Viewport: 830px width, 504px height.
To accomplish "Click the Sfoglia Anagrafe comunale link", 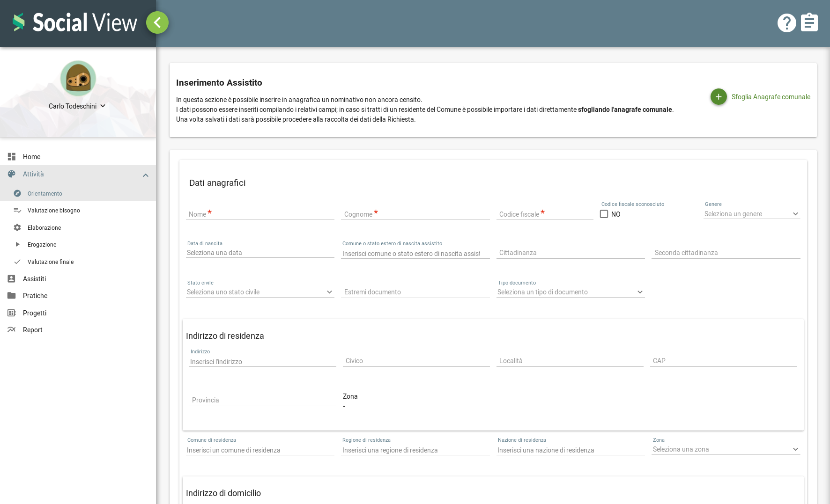I will (x=771, y=97).
